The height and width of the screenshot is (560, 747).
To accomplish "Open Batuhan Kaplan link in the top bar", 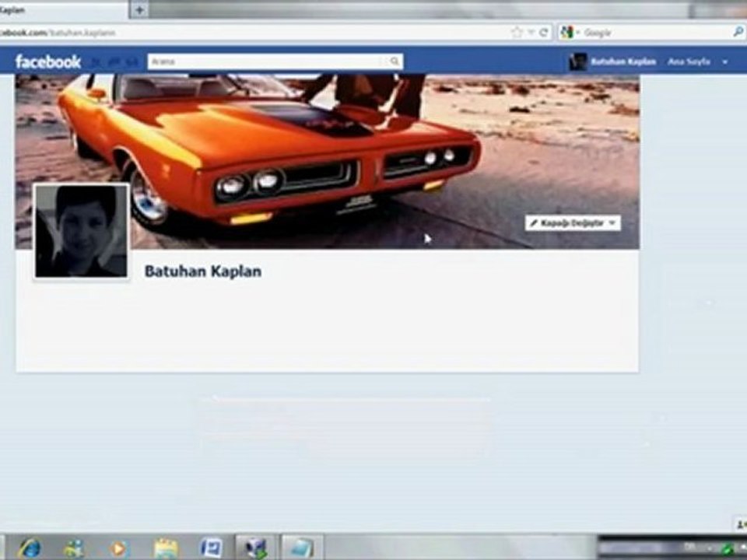I will pyautogui.click(x=623, y=62).
